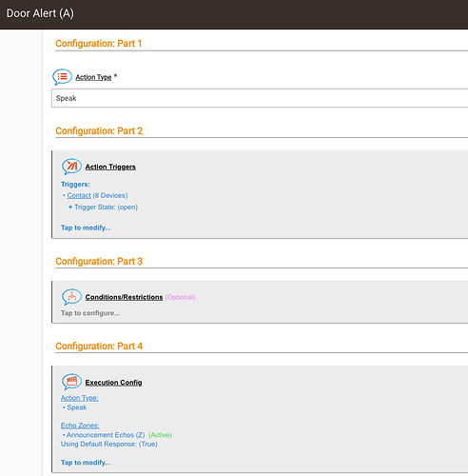Screen dimensions: 468x476
Task: Select the Conditions/Restrictions heading link
Action: click(124, 297)
